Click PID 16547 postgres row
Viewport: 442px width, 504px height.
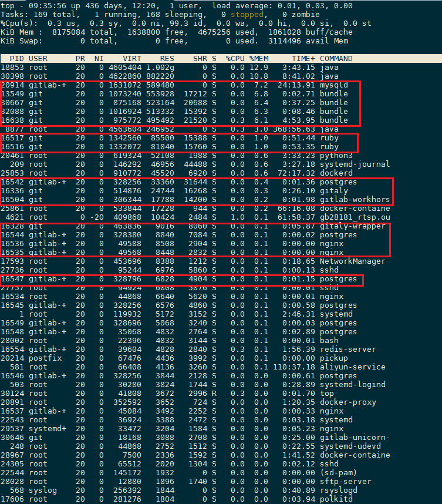[178, 279]
